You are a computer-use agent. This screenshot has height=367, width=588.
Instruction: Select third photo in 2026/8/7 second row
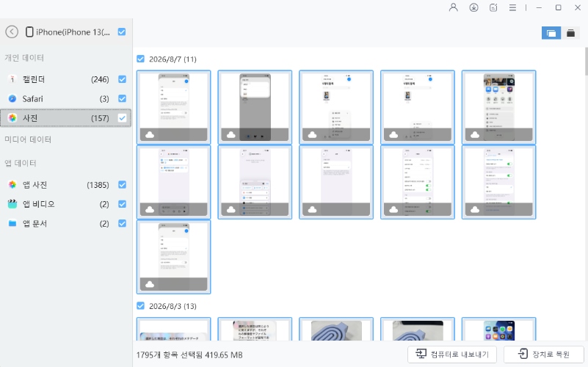[336, 182]
